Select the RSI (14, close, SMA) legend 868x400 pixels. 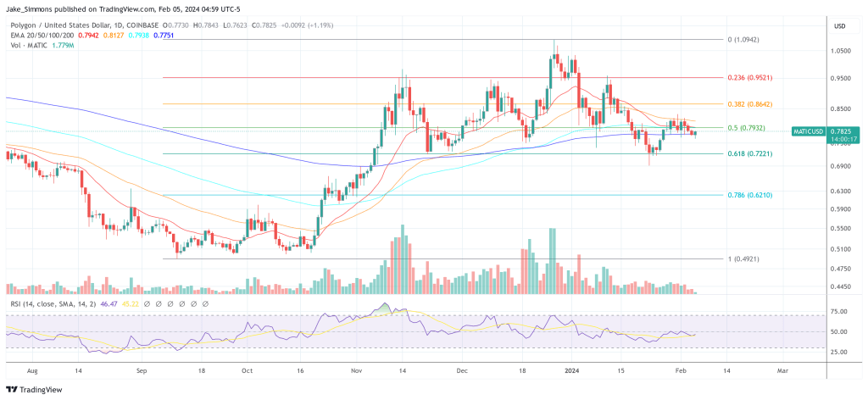point(46,303)
